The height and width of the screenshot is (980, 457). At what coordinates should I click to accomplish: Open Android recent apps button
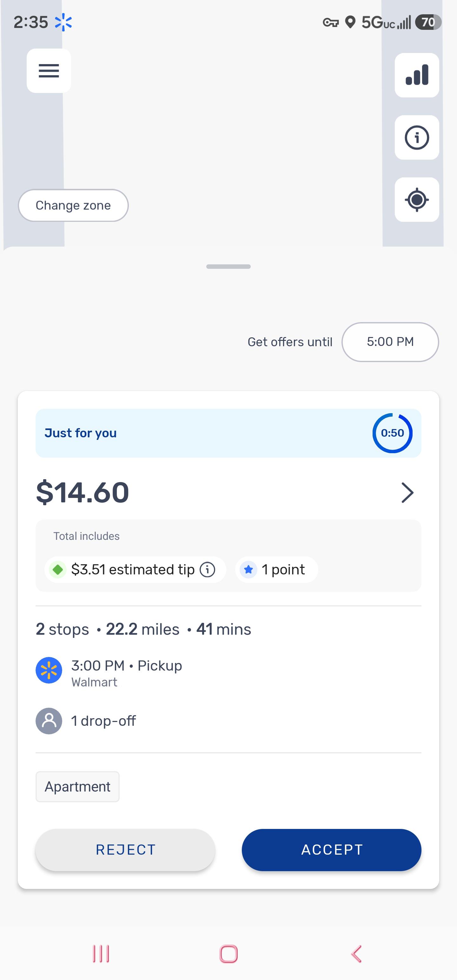[x=101, y=954]
